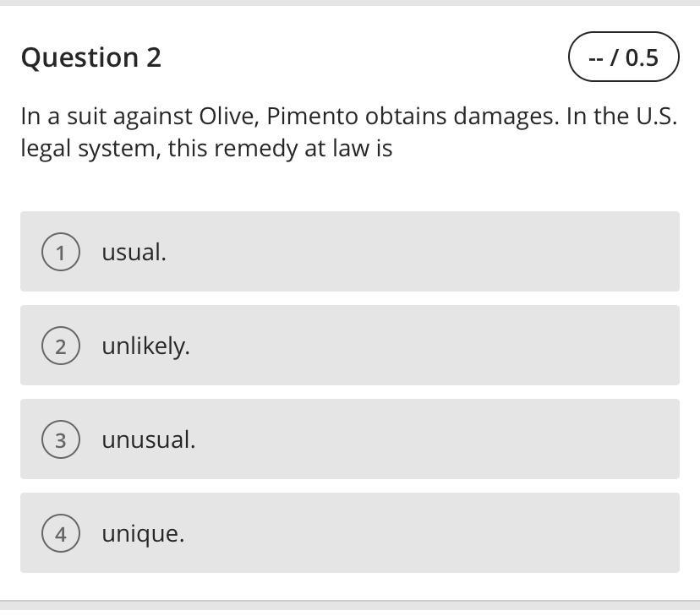Select the "unique." answer label
The width and height of the screenshot is (700, 616).
pyautogui.click(x=143, y=533)
